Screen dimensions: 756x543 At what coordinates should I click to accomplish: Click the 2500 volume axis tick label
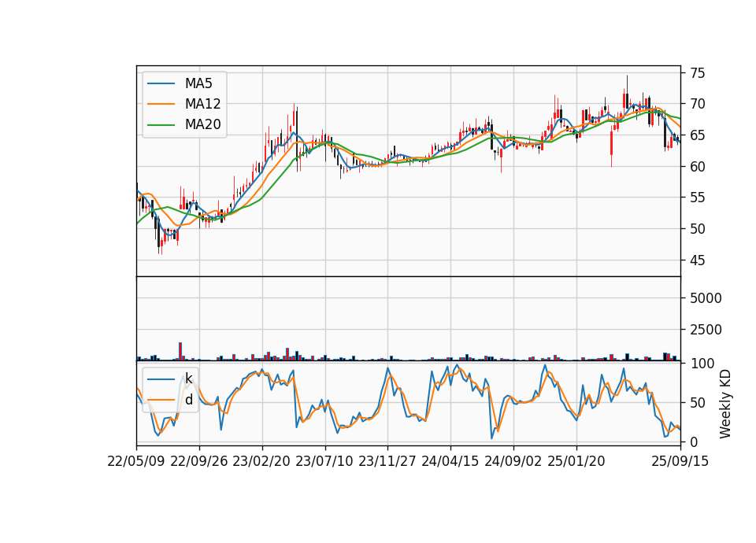pyautogui.click(x=706, y=330)
